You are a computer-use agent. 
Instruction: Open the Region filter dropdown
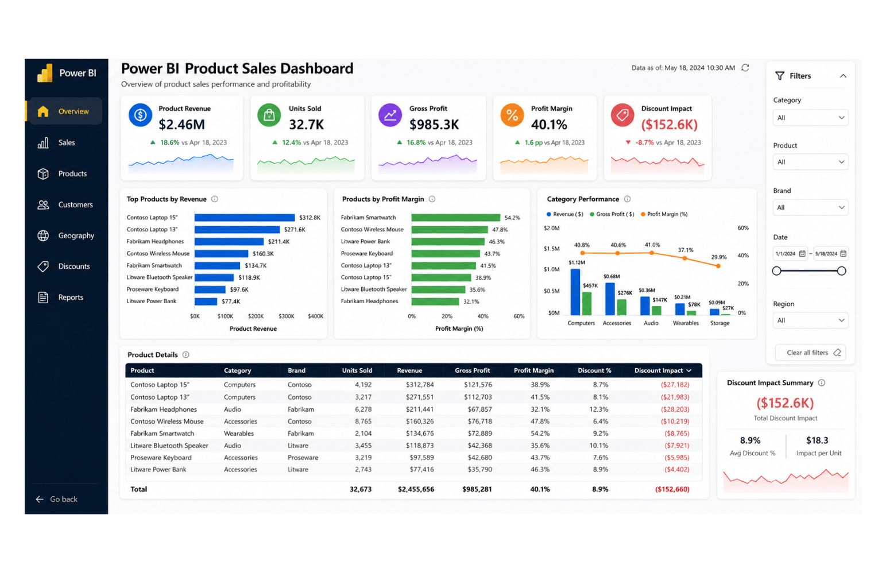pos(810,320)
